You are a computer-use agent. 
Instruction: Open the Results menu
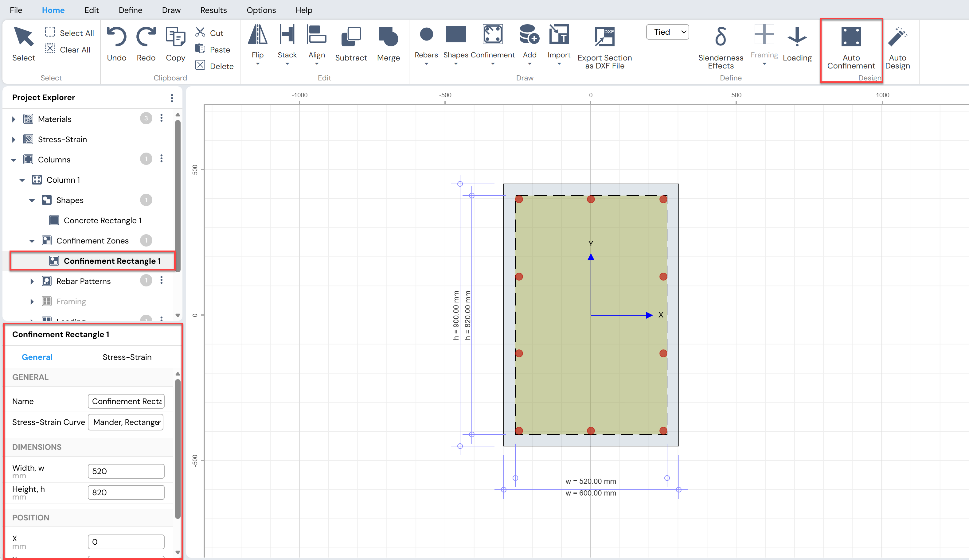pos(213,10)
